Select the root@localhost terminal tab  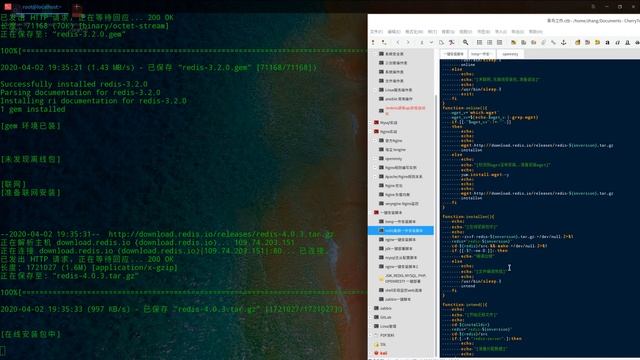point(41,7)
